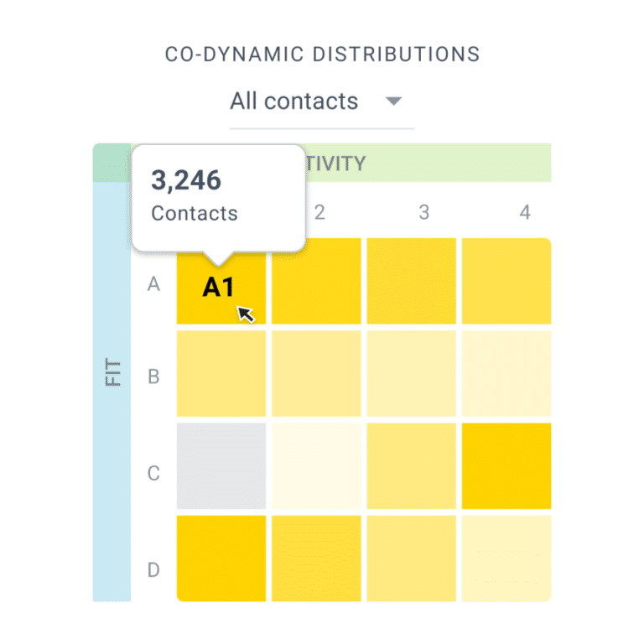
Task: Click the B1 heatmap cell
Action: (221, 373)
